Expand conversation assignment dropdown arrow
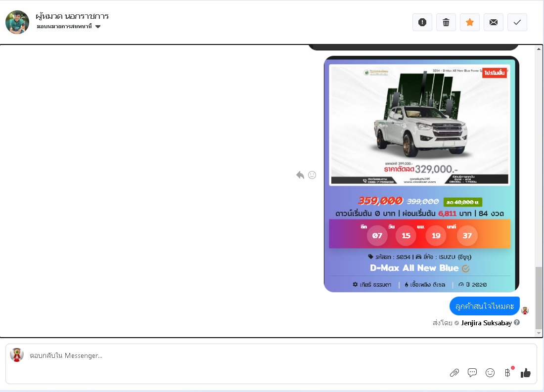Screen dimensions: 544x392 tap(98, 27)
